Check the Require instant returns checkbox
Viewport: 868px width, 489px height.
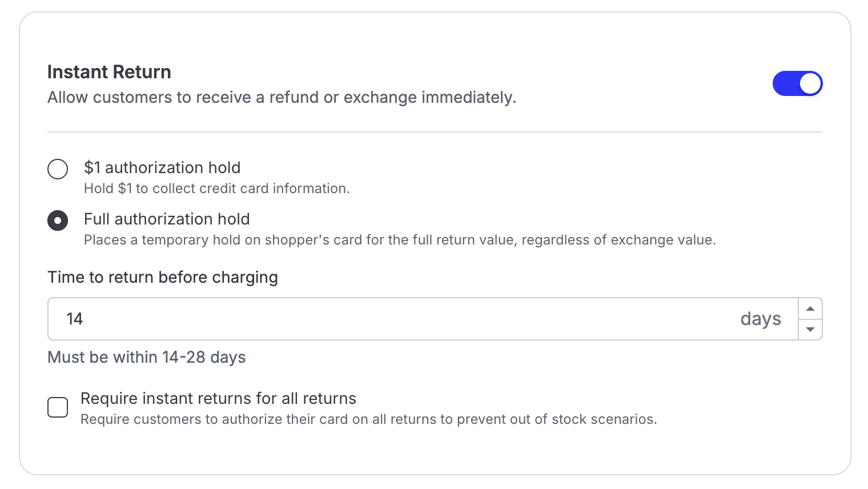pos(58,407)
